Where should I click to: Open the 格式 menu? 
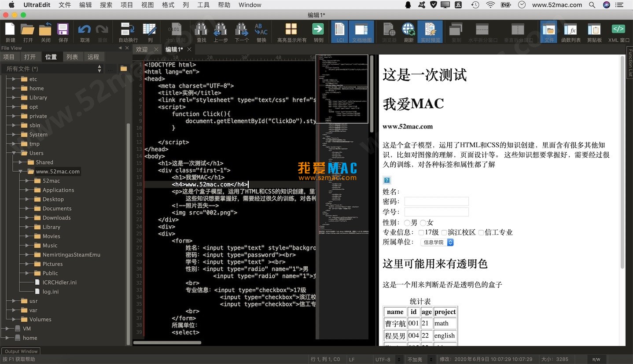point(168,5)
